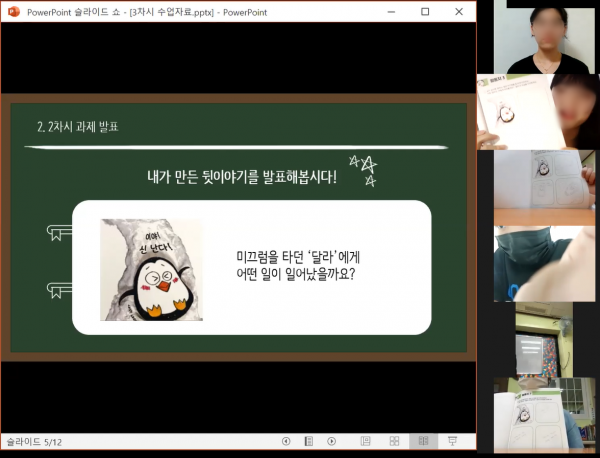The width and height of the screenshot is (600, 458).
Task: Click the question text about '달라'
Action: [x=300, y=264]
